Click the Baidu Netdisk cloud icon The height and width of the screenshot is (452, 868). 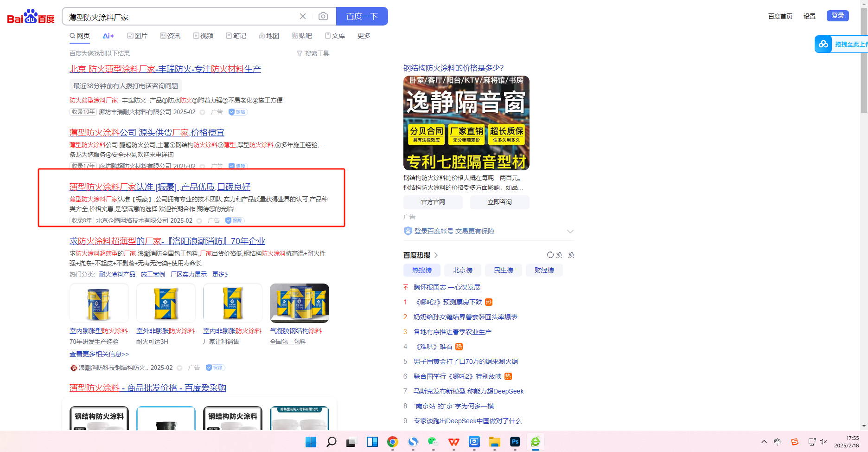click(x=823, y=44)
